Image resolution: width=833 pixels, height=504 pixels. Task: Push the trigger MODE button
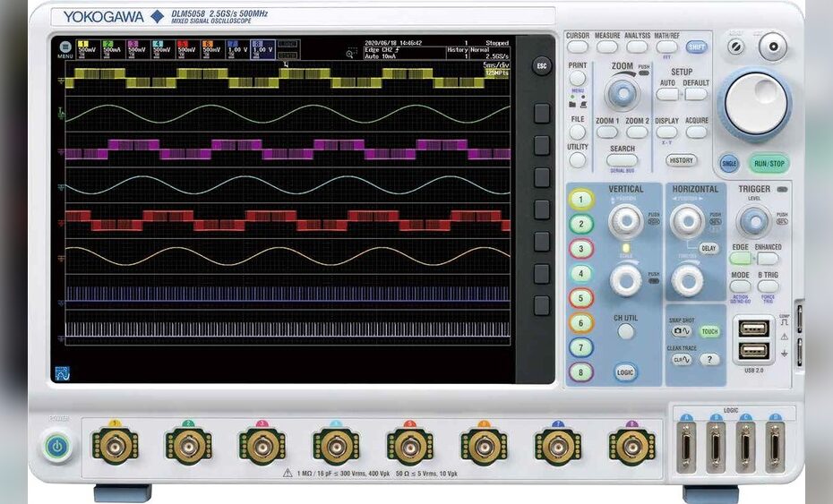(740, 286)
